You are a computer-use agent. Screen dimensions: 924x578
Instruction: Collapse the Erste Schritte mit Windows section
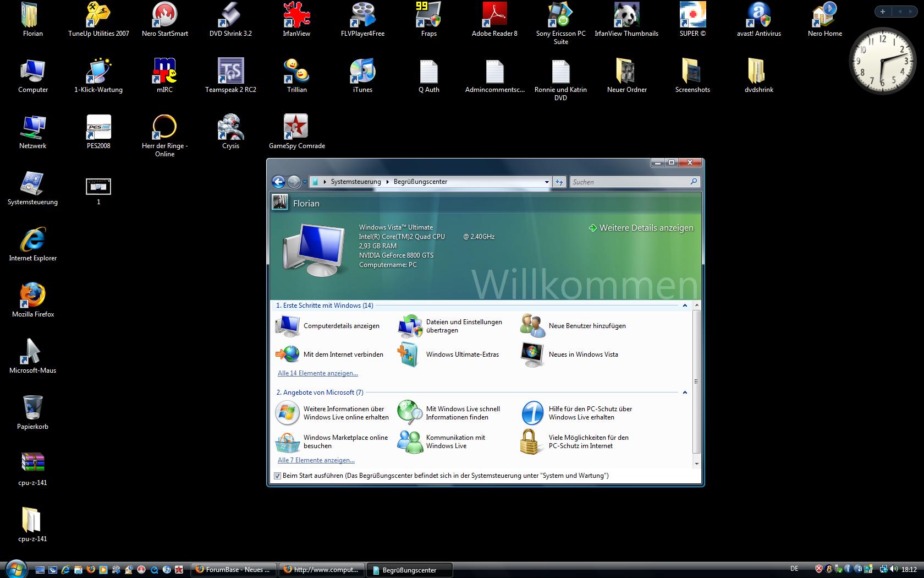pyautogui.click(x=685, y=306)
